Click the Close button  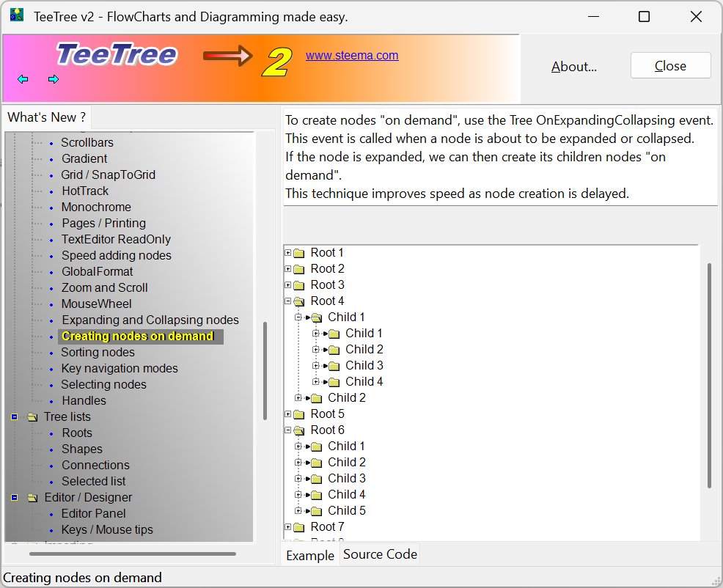tap(670, 65)
